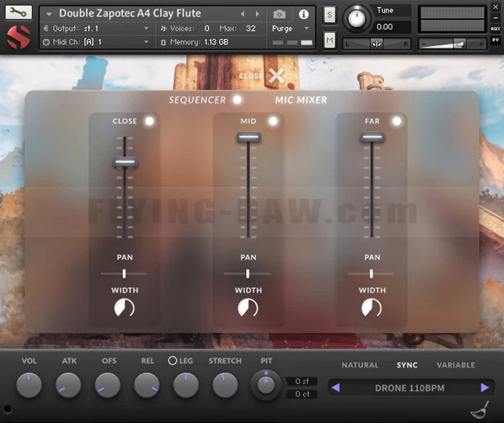
Task: Click the OFS offset knob
Action: (x=108, y=385)
